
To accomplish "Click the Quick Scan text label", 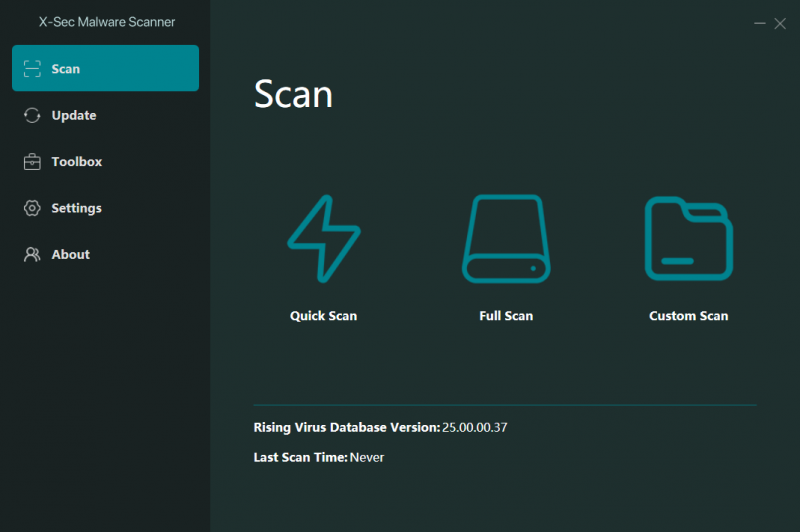I will pos(323,316).
